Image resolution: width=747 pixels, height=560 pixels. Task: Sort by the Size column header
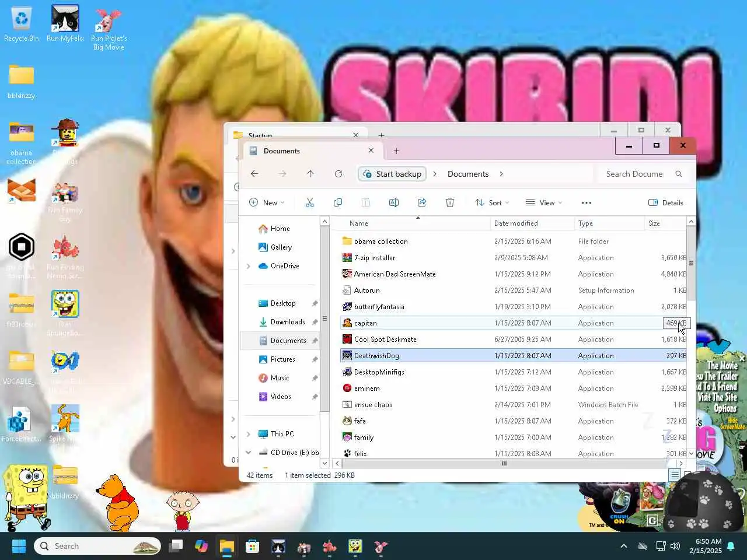[x=665, y=223]
